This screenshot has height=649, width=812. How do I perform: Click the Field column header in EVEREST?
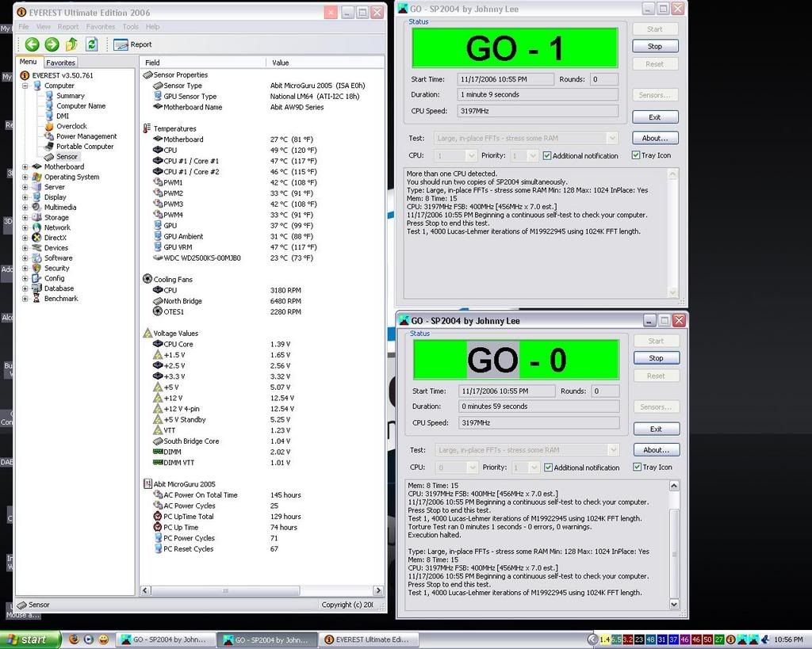tap(203, 63)
